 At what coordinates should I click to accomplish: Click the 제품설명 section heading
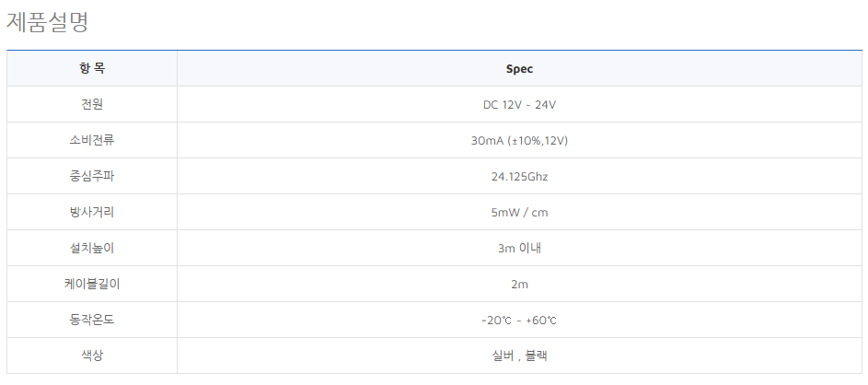[x=48, y=22]
